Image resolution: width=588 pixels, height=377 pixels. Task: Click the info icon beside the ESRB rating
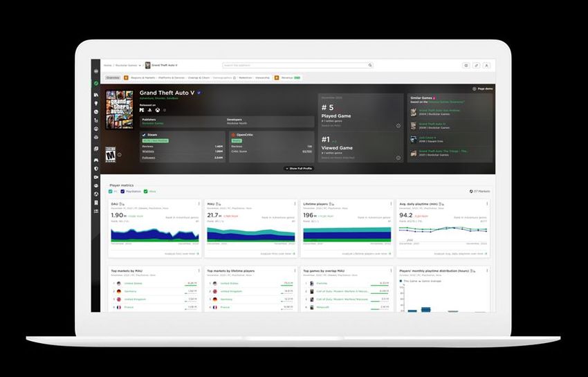click(119, 154)
